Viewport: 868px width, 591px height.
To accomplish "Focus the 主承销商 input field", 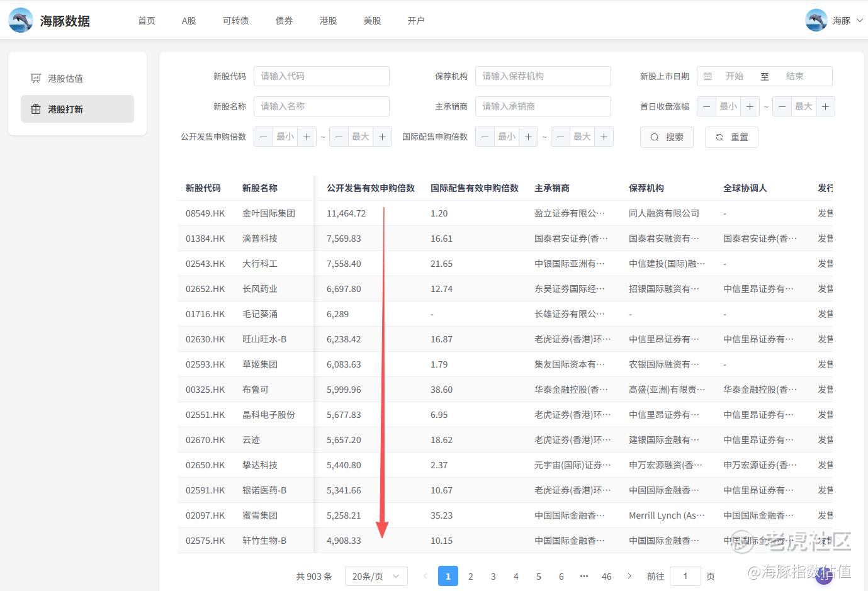I will pyautogui.click(x=543, y=106).
